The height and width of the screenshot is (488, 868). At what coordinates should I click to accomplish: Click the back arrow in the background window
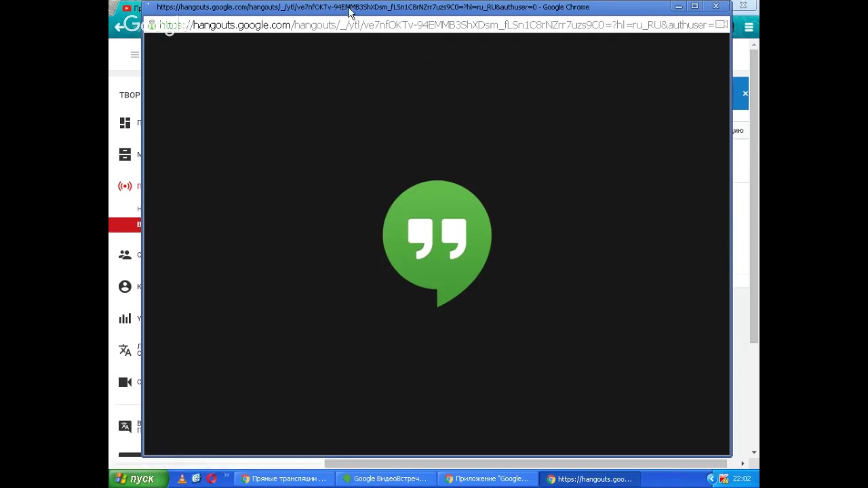click(119, 26)
